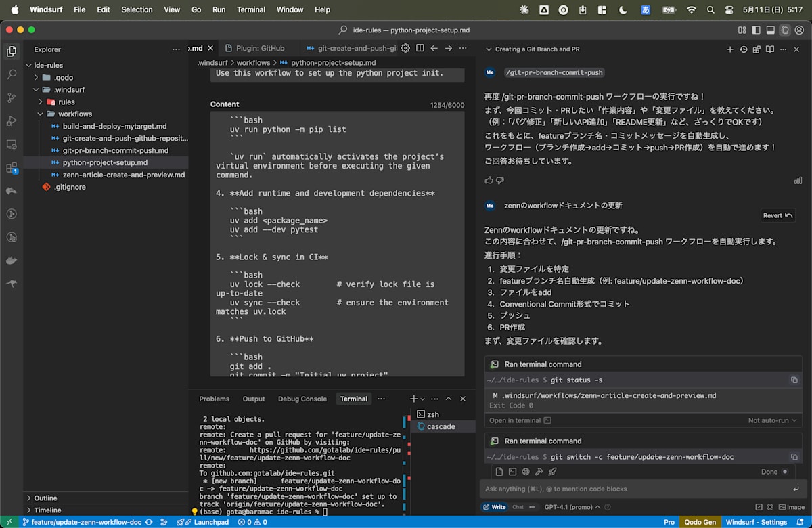812x528 pixels.
Task: Split the editor to the right
Action: tap(420, 48)
